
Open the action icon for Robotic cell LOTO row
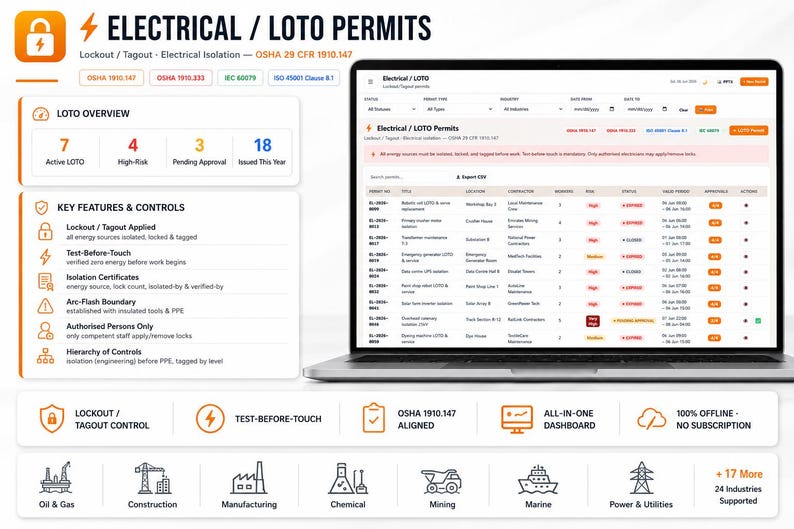coord(746,206)
